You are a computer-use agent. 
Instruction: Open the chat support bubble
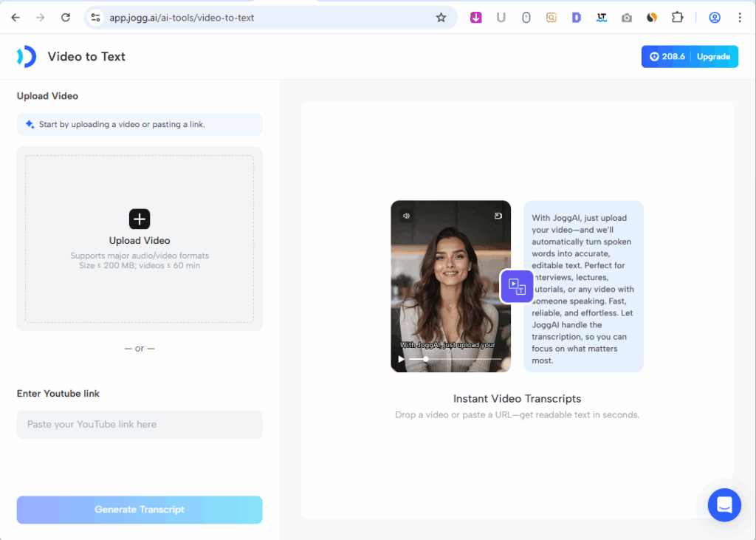[x=724, y=505]
